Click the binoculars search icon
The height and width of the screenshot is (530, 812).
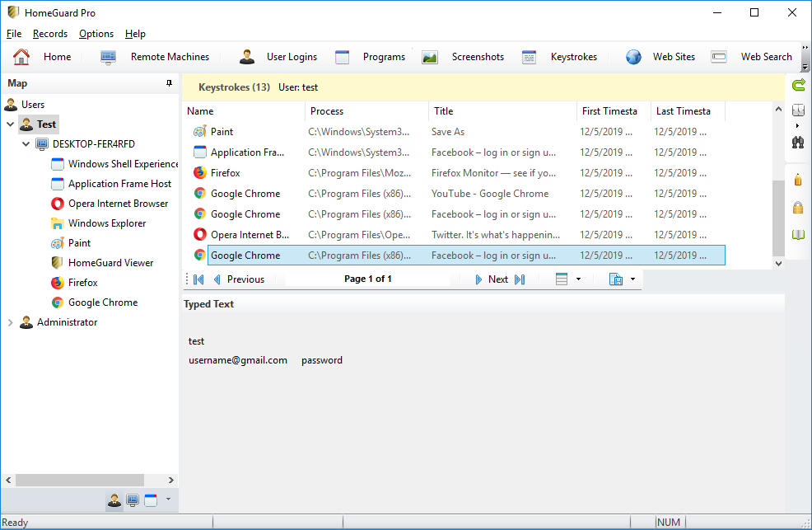(x=797, y=141)
